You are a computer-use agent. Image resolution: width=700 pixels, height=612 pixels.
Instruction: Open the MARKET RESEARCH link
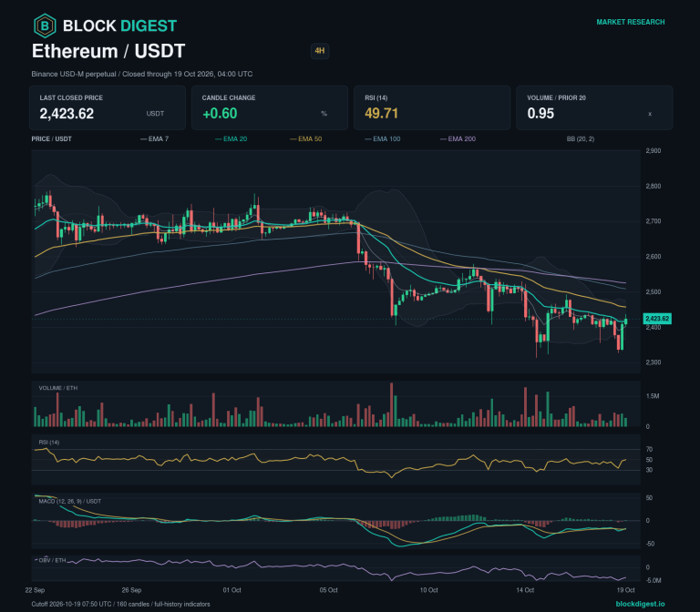point(631,22)
